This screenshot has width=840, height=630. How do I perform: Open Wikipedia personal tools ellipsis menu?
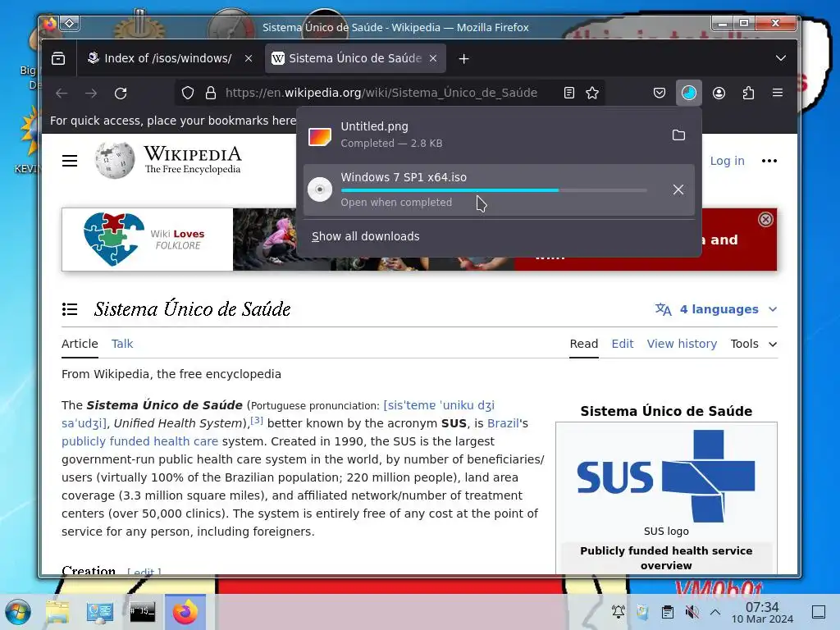pyautogui.click(x=769, y=161)
